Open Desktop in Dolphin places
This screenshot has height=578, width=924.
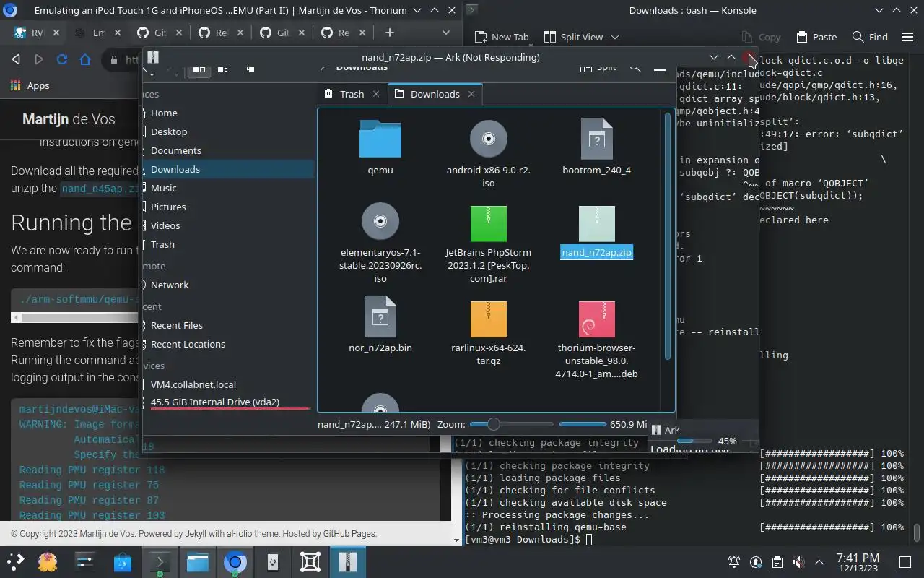[x=227, y=131]
